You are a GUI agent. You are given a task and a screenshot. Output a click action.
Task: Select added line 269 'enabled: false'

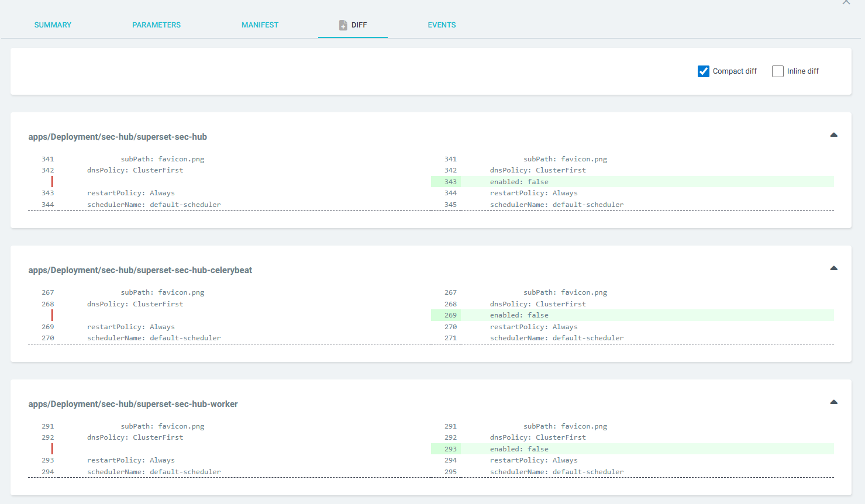tap(632, 315)
